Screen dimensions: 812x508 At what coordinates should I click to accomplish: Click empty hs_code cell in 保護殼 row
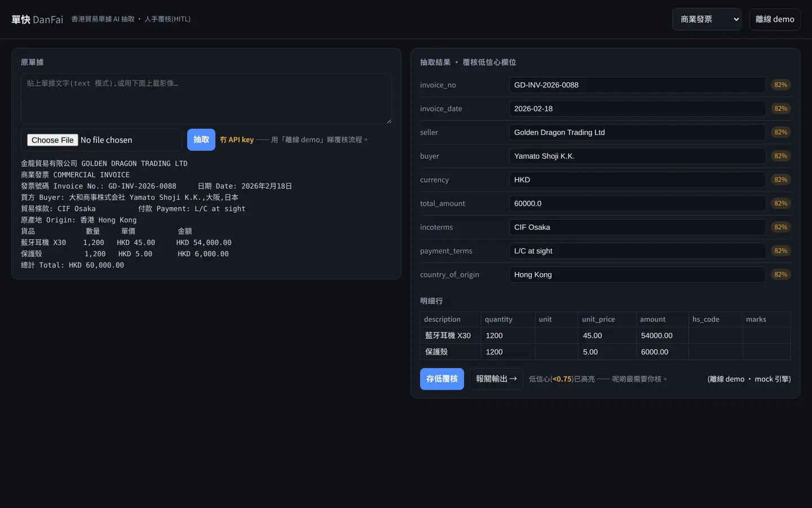pyautogui.click(x=716, y=352)
